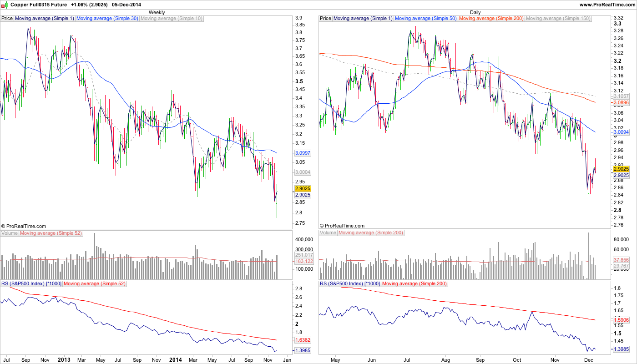
Task: Select the Daily chart header
Action: point(475,12)
